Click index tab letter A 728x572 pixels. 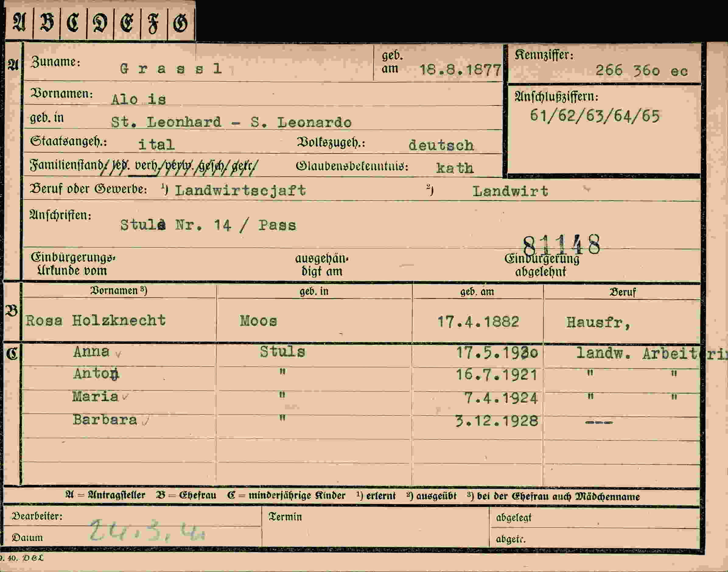pyautogui.click(x=19, y=23)
